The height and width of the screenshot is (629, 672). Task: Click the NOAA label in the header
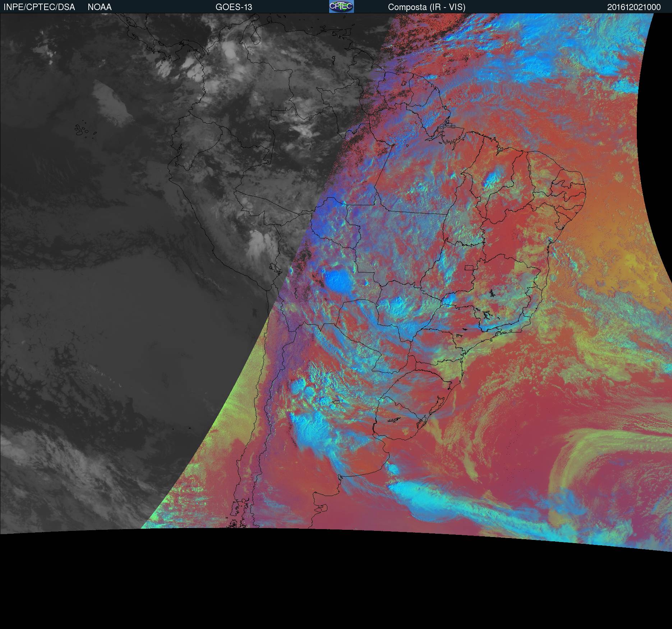[100, 7]
